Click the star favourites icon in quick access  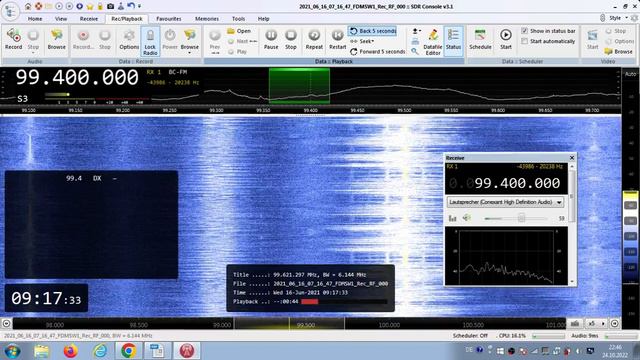click(90, 7)
